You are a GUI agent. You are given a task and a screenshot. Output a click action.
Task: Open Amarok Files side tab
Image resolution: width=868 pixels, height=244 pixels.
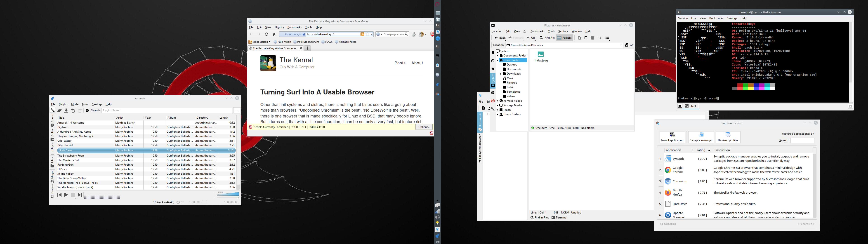52,162
